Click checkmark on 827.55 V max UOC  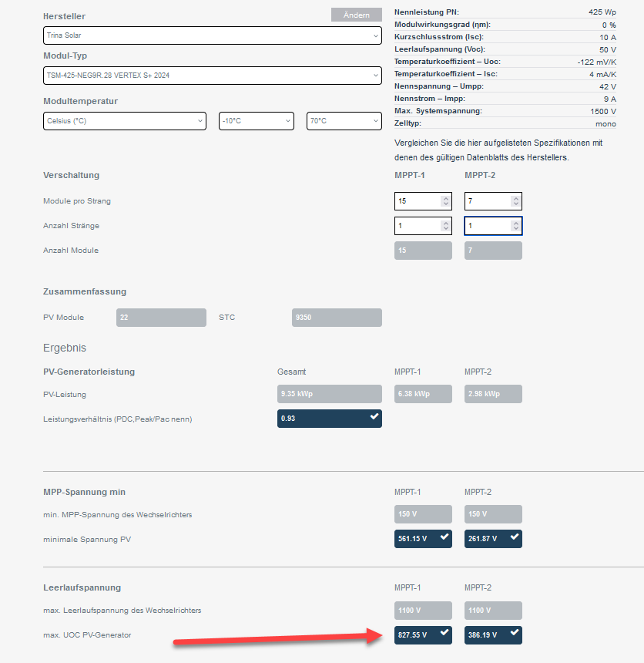(x=444, y=633)
